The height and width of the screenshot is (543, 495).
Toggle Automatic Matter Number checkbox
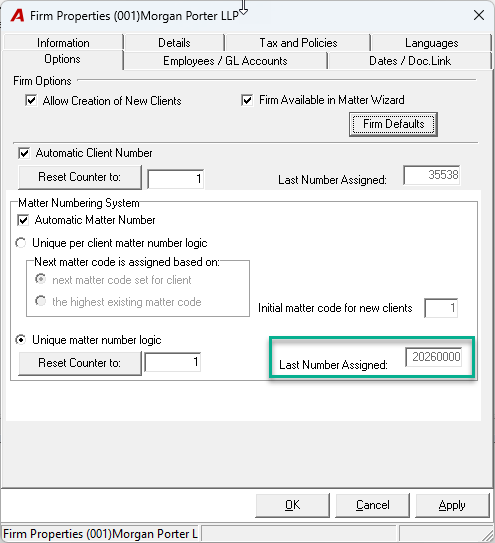tap(23, 220)
